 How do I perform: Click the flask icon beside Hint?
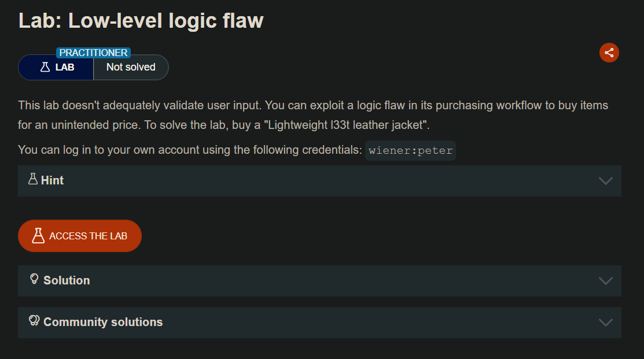(33, 179)
